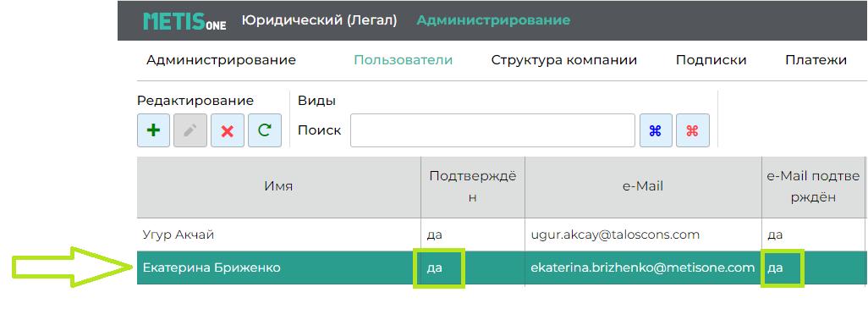The width and height of the screenshot is (868, 309).
Task: Click the e-Mail column header
Action: point(643,187)
